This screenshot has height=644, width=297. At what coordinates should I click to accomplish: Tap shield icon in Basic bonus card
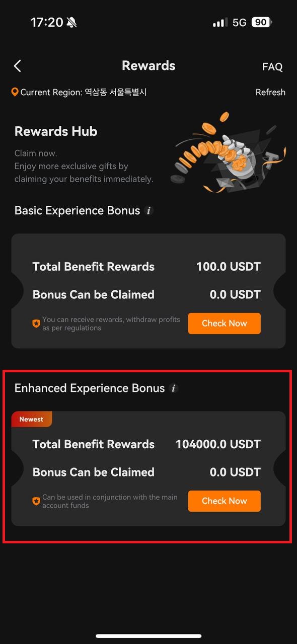pyautogui.click(x=36, y=324)
